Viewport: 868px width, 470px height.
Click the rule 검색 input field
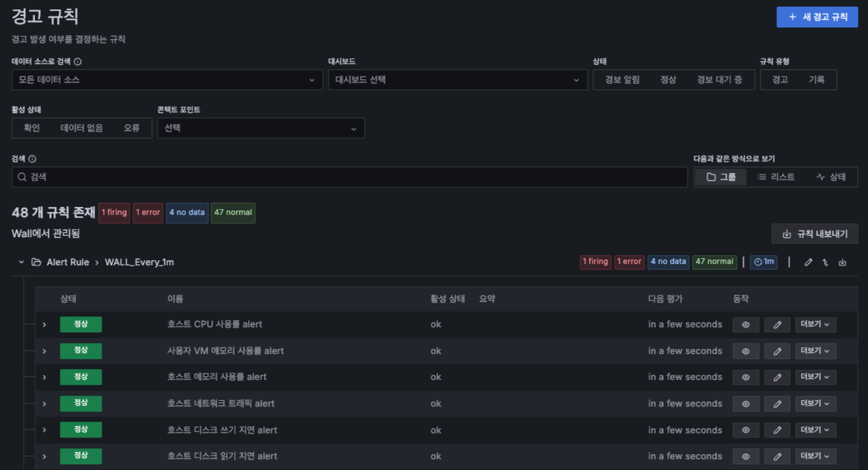(x=350, y=177)
